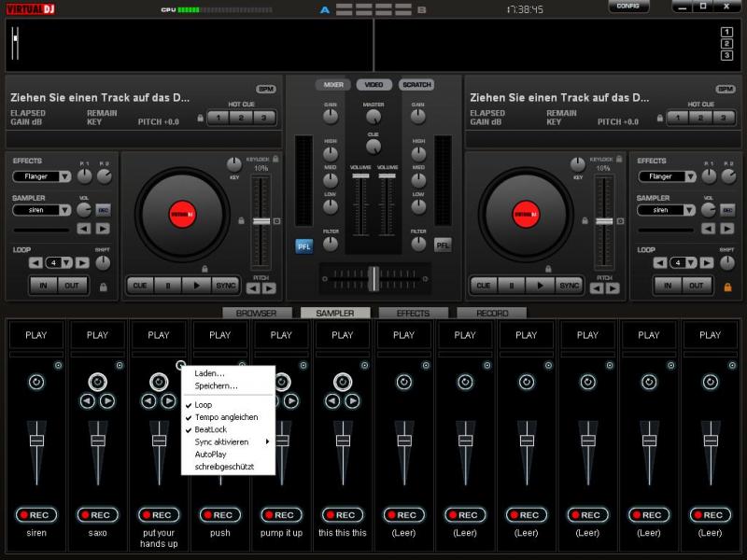Click the crossfader slider handle
This screenshot has width=747, height=560.
click(x=373, y=278)
